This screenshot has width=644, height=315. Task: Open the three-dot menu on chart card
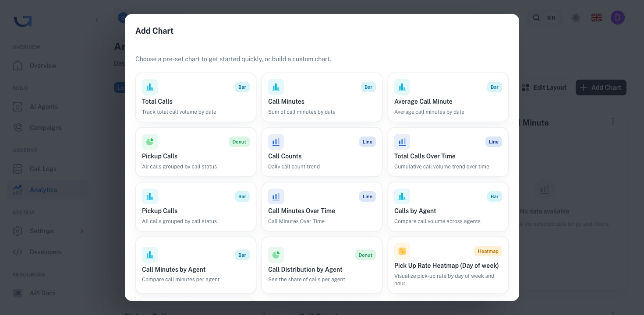(x=613, y=121)
